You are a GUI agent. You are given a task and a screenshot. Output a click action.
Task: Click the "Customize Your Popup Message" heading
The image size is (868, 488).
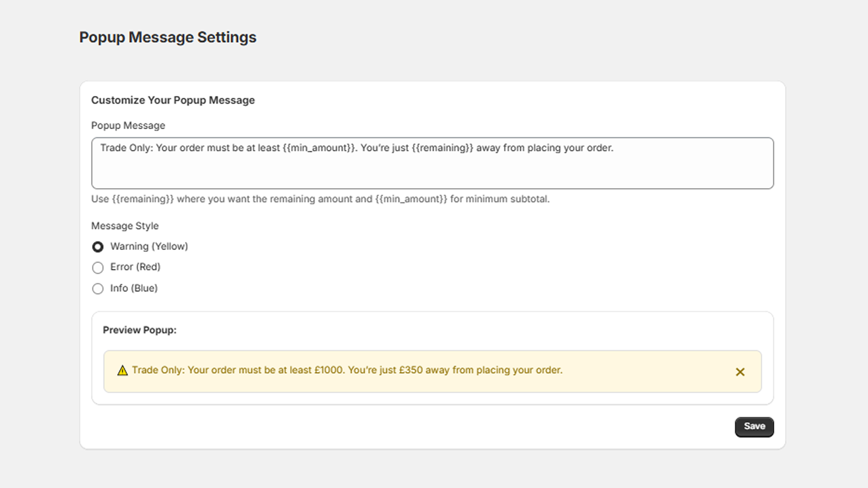click(x=173, y=100)
